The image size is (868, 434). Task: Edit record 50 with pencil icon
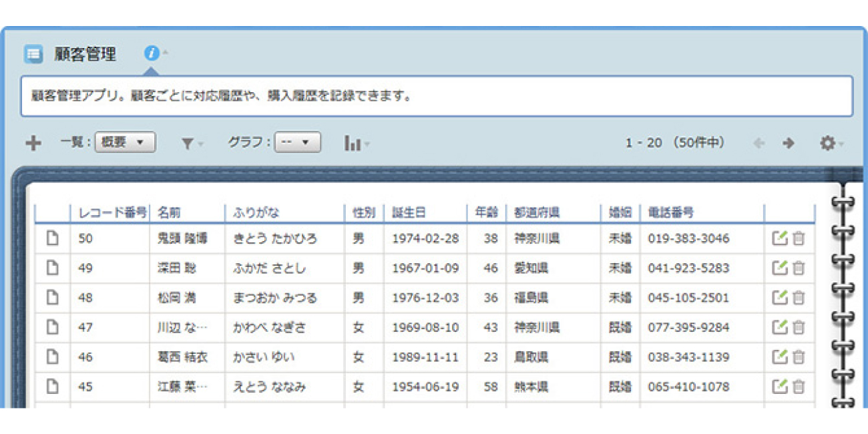pyautogui.click(x=779, y=238)
